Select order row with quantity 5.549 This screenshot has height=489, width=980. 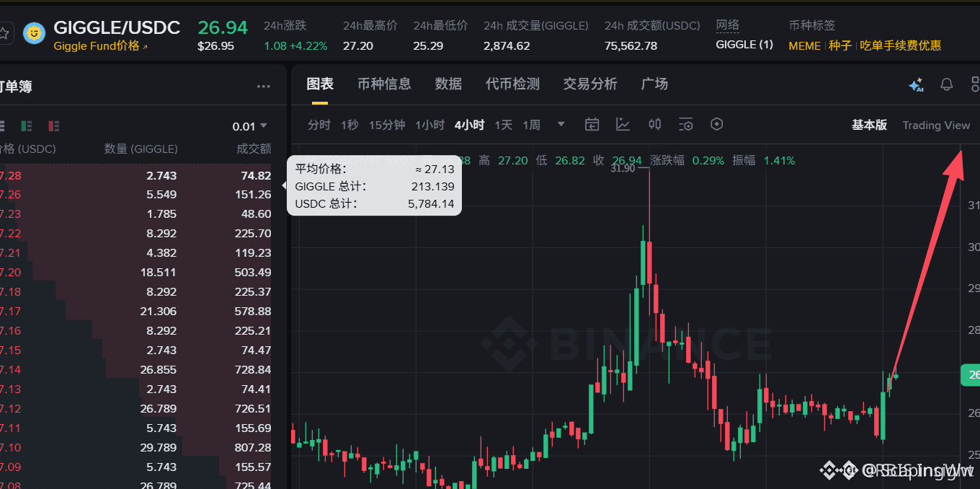tap(135, 195)
